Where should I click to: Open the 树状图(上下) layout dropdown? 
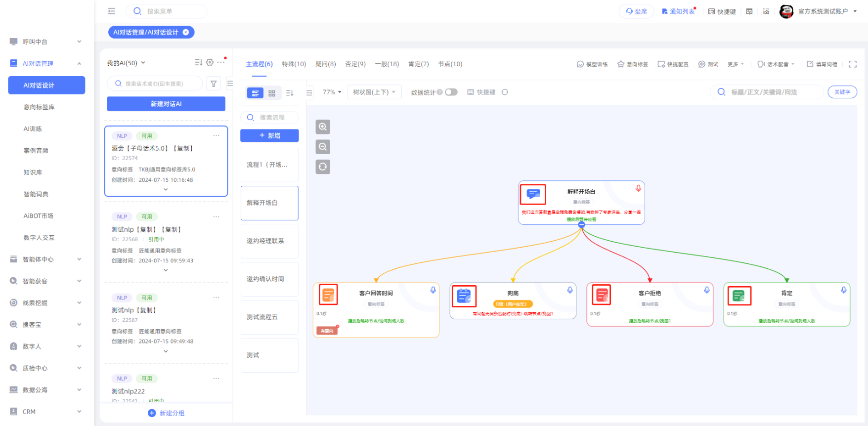tap(374, 92)
